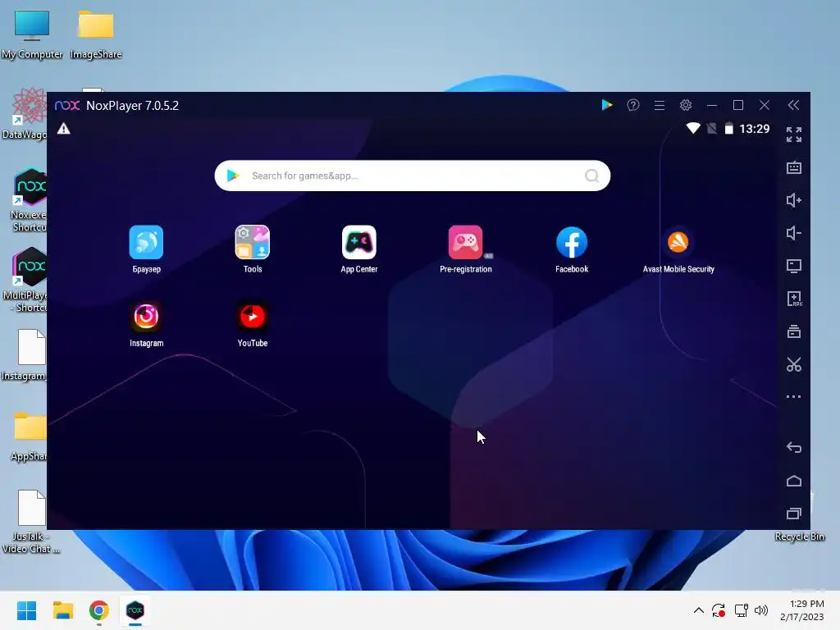Select MultiPlayer shortcut on desktop
840x630 pixels.
click(27, 281)
